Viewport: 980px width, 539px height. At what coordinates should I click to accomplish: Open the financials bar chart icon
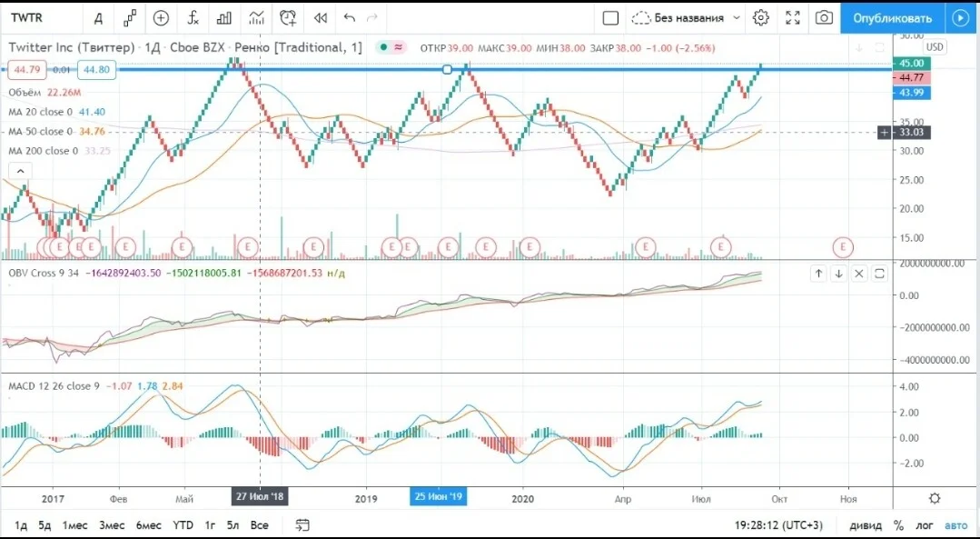[223, 18]
